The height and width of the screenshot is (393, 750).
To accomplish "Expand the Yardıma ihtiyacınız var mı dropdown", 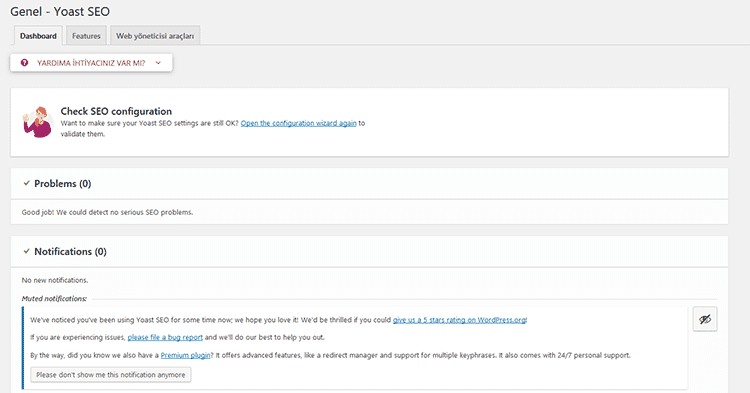I will point(91,63).
